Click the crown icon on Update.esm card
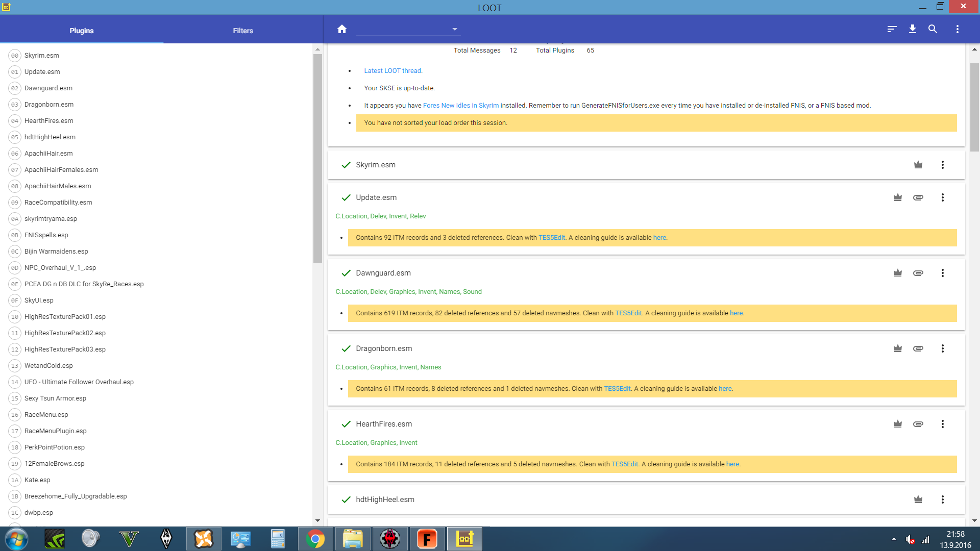Viewport: 980px width, 551px height. click(x=898, y=197)
